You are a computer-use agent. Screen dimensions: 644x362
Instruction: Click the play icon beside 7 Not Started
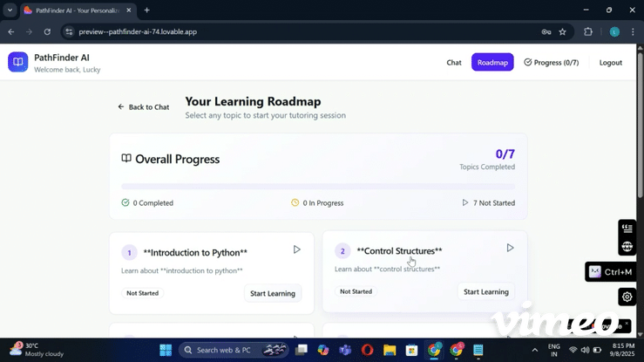point(465,202)
